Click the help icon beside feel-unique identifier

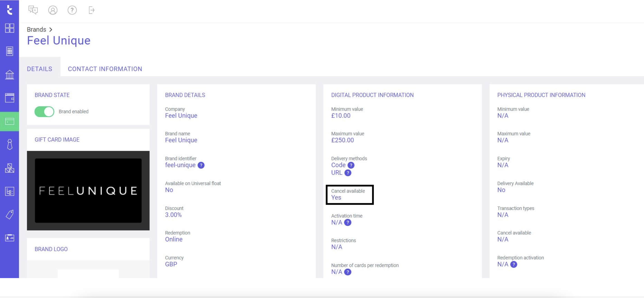coord(201,165)
